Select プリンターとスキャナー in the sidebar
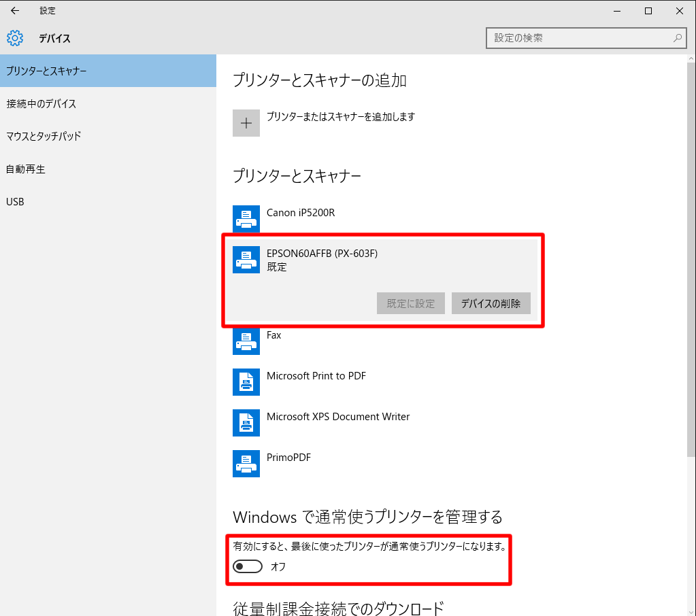 (x=108, y=71)
